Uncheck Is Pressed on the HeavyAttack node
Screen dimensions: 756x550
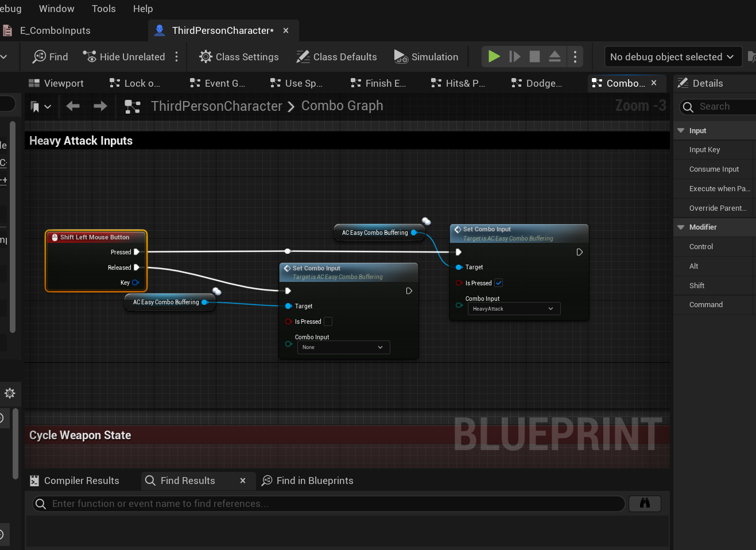pyautogui.click(x=498, y=283)
